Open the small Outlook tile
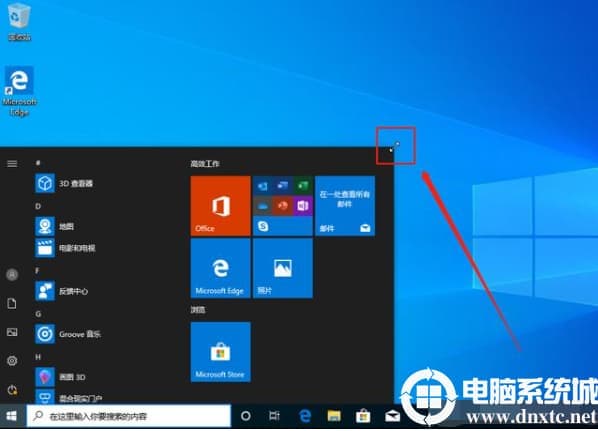598x431 pixels. (x=263, y=186)
